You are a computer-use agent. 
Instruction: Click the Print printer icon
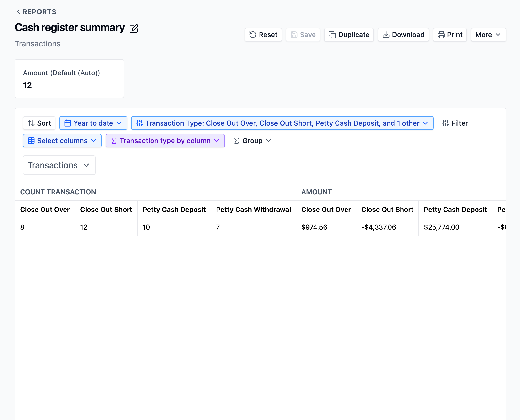(441, 35)
